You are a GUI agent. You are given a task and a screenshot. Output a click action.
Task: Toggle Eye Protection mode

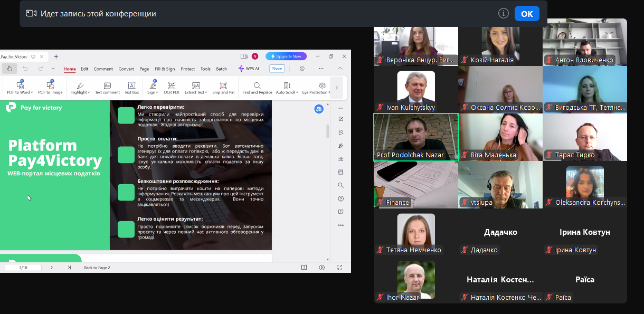[316, 88]
